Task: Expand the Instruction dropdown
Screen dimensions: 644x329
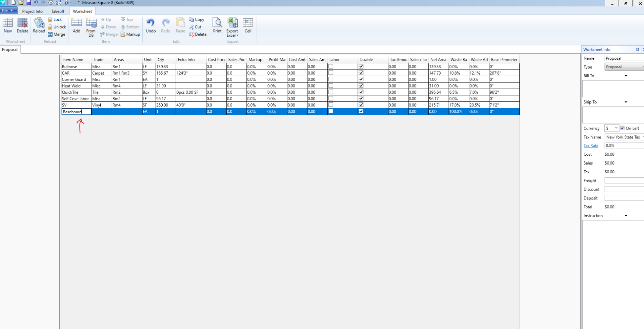Action: point(626,215)
